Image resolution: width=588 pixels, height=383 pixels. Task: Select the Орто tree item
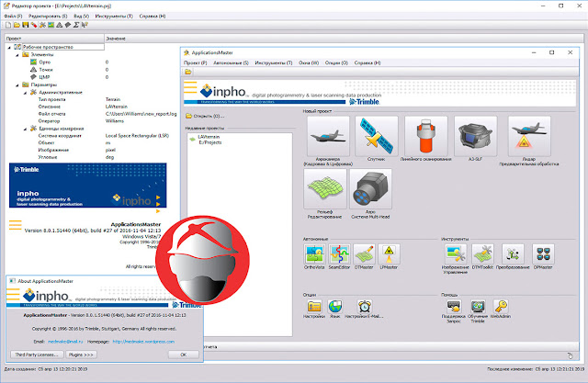[45, 62]
